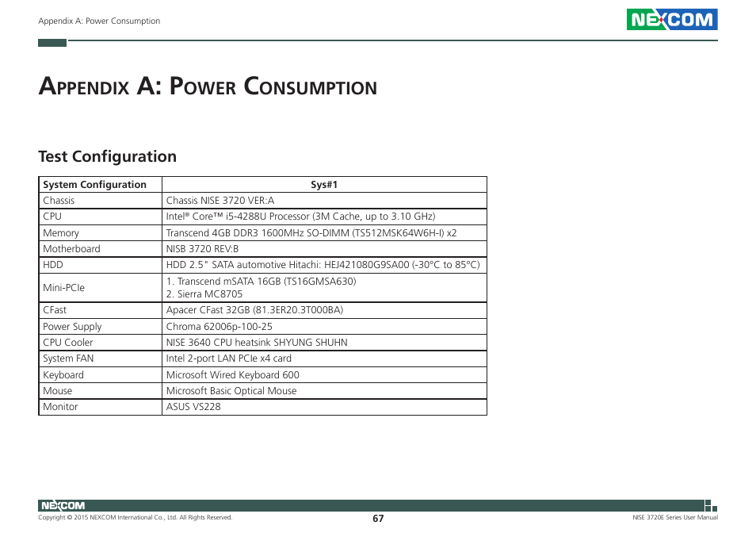The height and width of the screenshot is (533, 756).
Task: Click the 'Sys#1' column header
Action: tap(324, 184)
